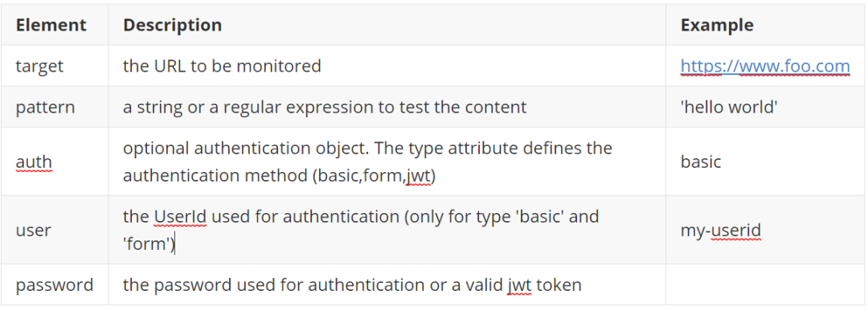Click the jwt token text in password row

point(544,285)
